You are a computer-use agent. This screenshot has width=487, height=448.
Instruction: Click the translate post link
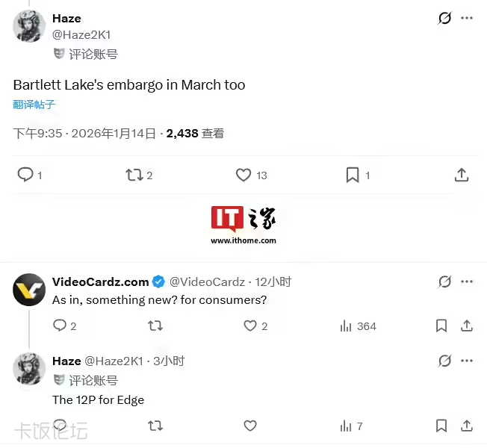(34, 105)
